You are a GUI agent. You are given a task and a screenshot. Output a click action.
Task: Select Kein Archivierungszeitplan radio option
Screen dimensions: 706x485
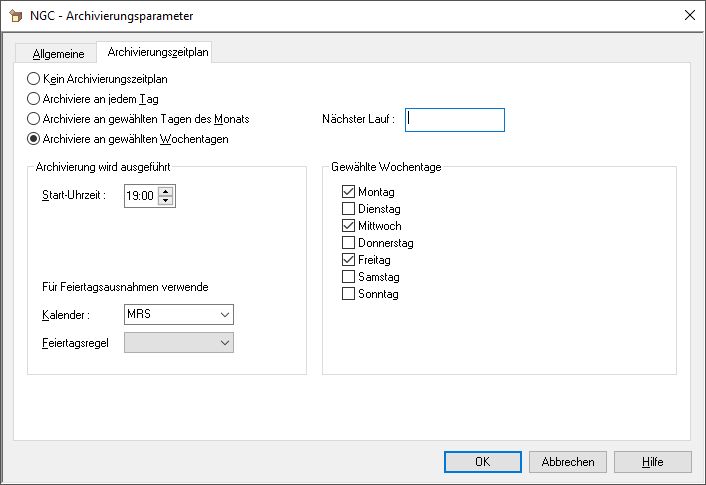point(34,79)
